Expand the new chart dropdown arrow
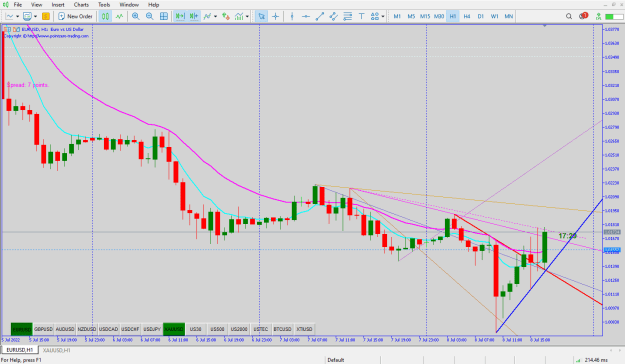The height and width of the screenshot is (364, 625). (18, 16)
